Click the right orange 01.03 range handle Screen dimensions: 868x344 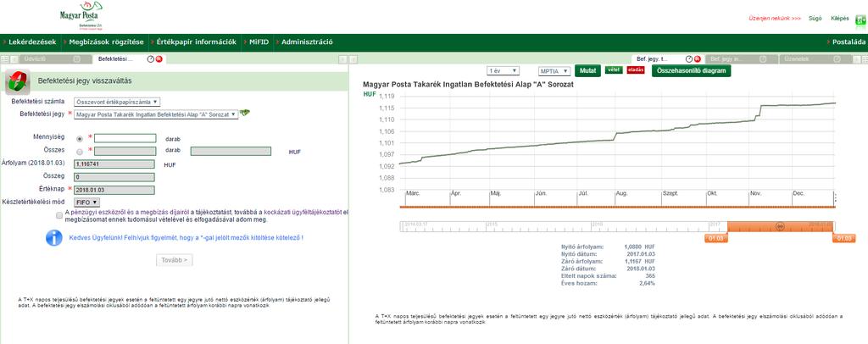pos(845,238)
